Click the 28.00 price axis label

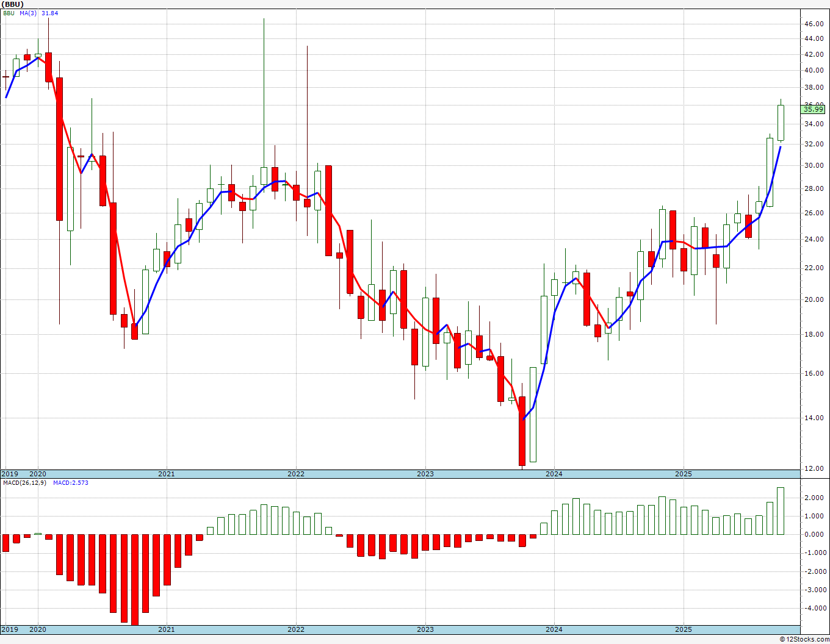(814, 189)
